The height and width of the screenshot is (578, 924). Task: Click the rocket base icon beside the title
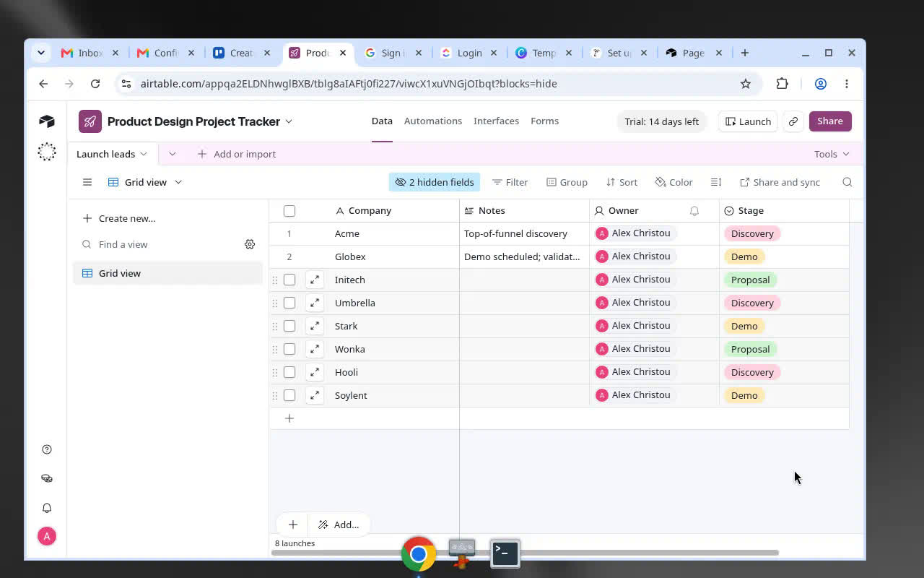[90, 121]
